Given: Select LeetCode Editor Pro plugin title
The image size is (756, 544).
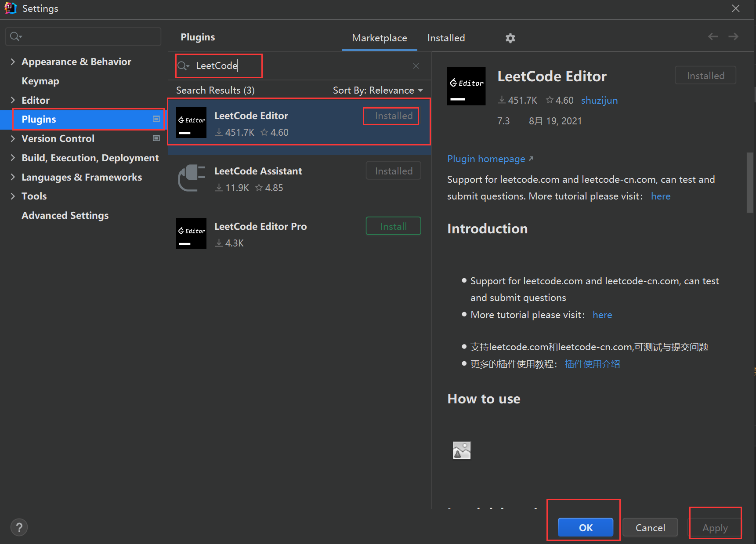Looking at the screenshot, I should (x=260, y=227).
